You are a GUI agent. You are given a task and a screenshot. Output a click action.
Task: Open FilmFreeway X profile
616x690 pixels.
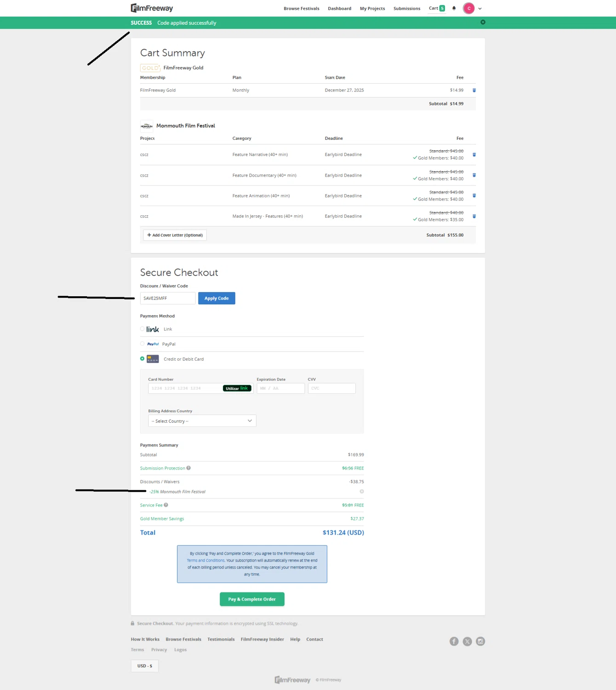pyautogui.click(x=467, y=641)
